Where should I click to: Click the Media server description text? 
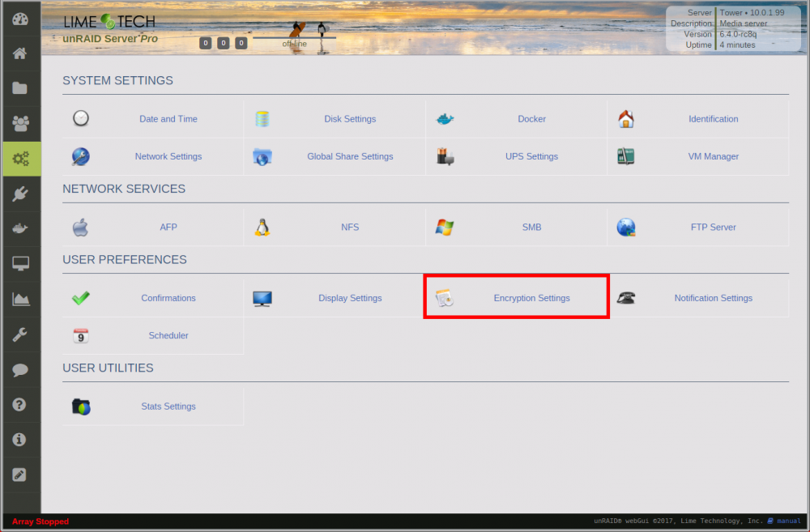[743, 23]
